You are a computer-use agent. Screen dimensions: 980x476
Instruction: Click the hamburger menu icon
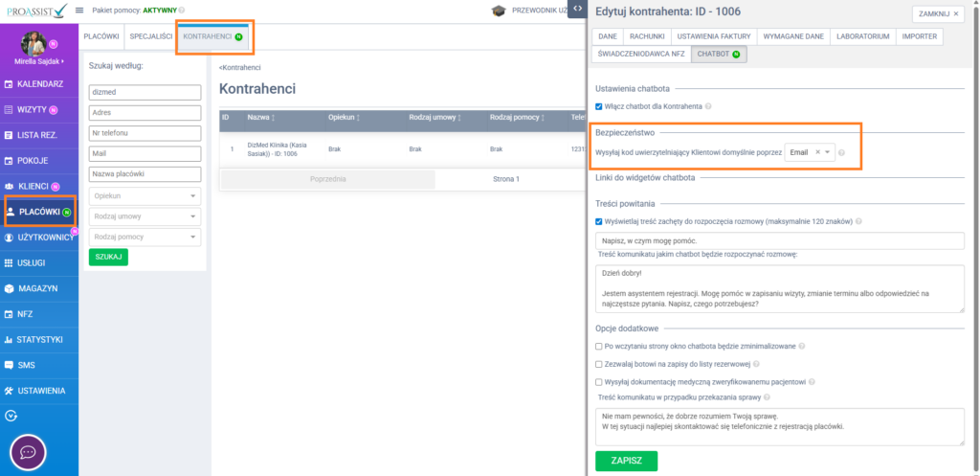pyautogui.click(x=79, y=10)
